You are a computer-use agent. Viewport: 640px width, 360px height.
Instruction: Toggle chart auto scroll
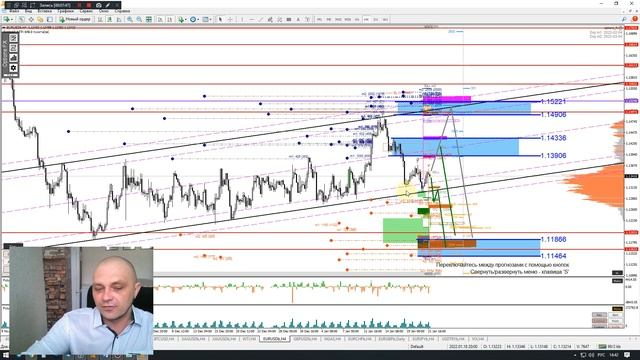pos(160,19)
